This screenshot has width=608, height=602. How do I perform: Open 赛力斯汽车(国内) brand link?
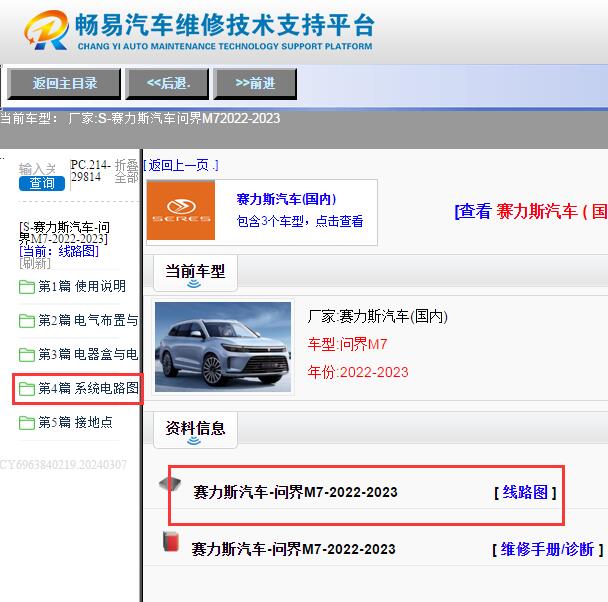[x=286, y=199]
